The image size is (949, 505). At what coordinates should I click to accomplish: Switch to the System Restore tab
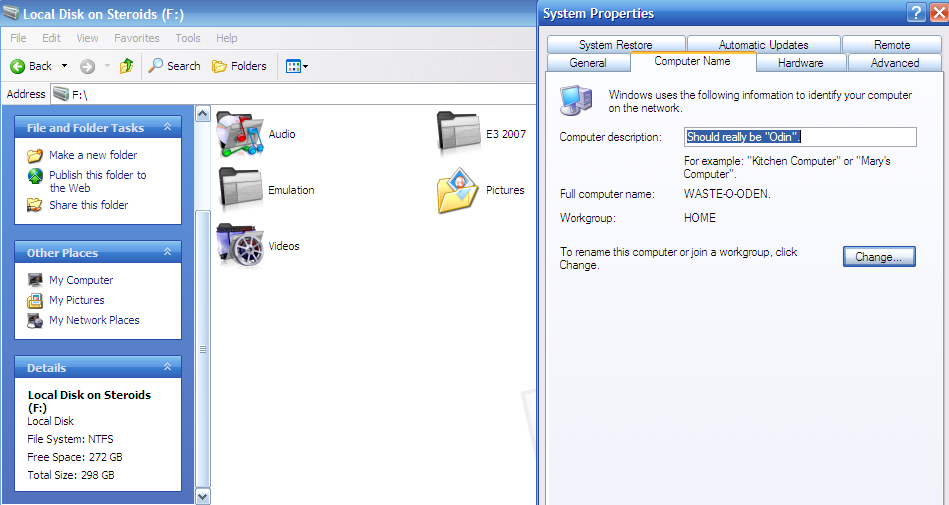pos(616,45)
